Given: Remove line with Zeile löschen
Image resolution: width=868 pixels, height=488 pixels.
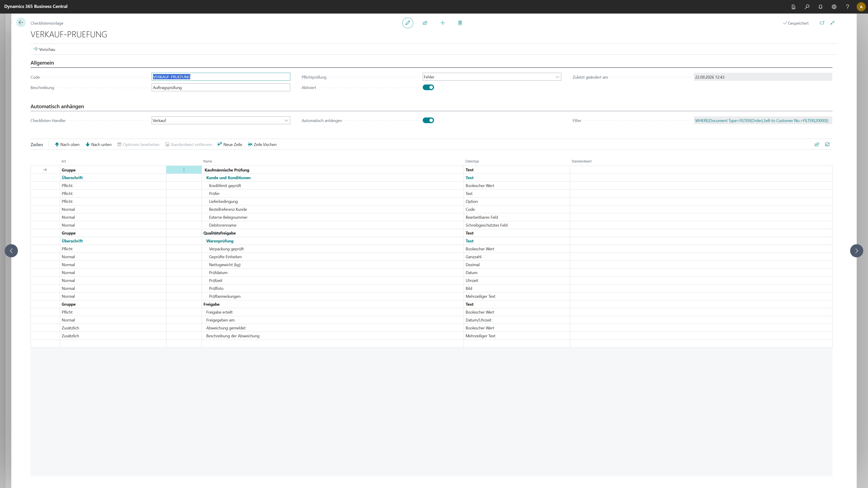Looking at the screenshot, I should [262, 145].
